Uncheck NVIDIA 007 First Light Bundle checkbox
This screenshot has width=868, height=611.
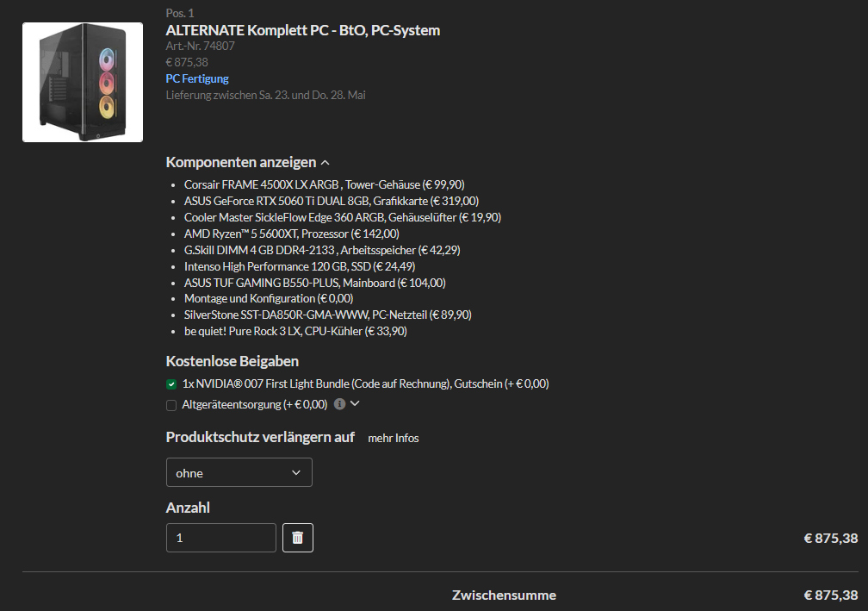pos(171,383)
